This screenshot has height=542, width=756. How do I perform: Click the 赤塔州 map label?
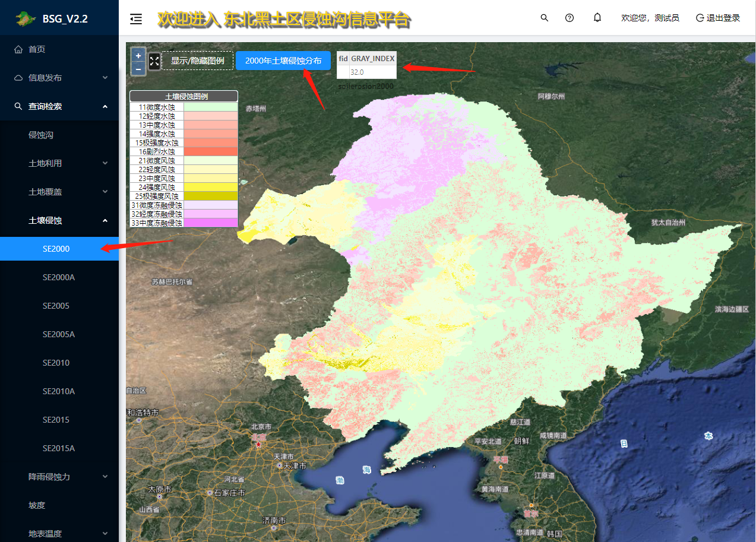[257, 109]
